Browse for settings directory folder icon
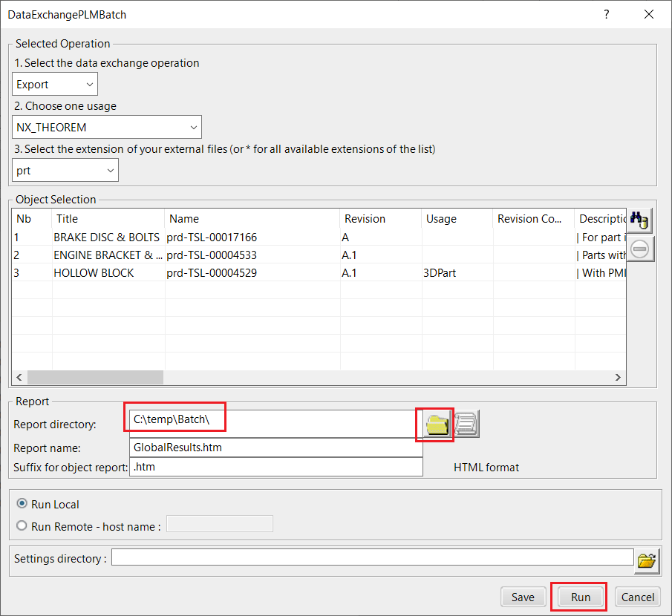The width and height of the screenshot is (672, 616). 646,560
